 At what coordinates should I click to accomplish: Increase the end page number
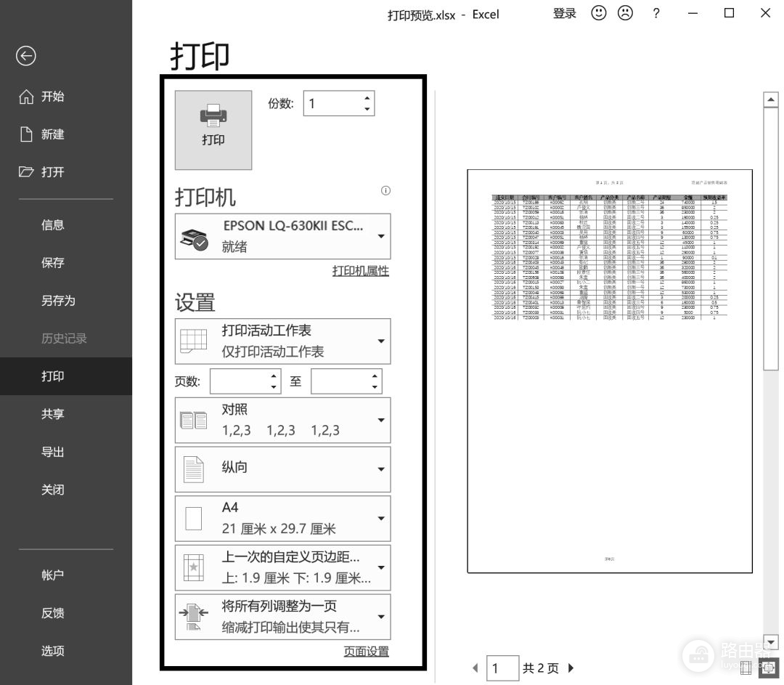[375, 376]
